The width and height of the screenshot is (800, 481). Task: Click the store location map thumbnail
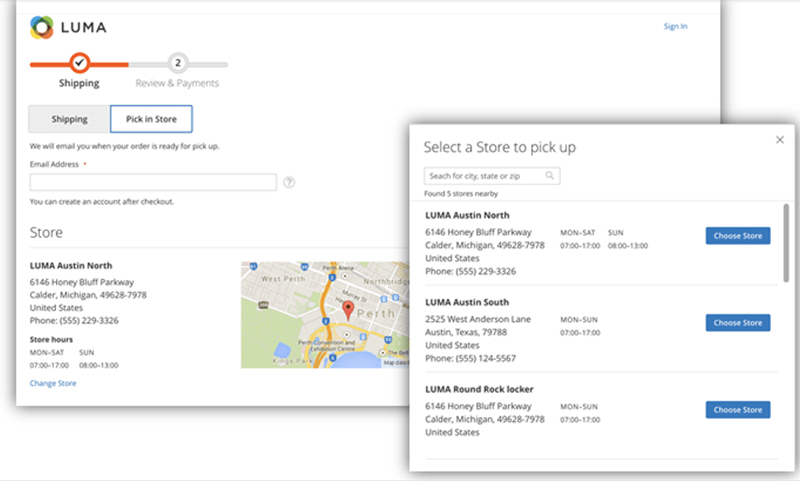tap(325, 315)
